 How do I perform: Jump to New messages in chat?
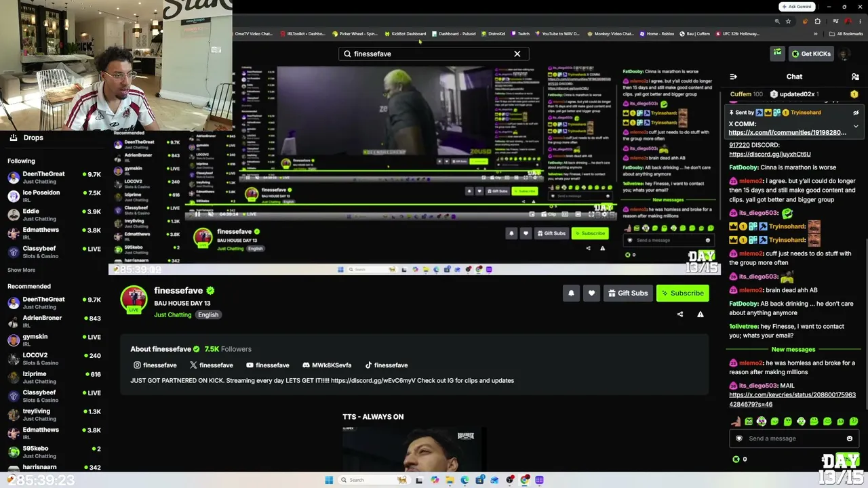tap(793, 349)
